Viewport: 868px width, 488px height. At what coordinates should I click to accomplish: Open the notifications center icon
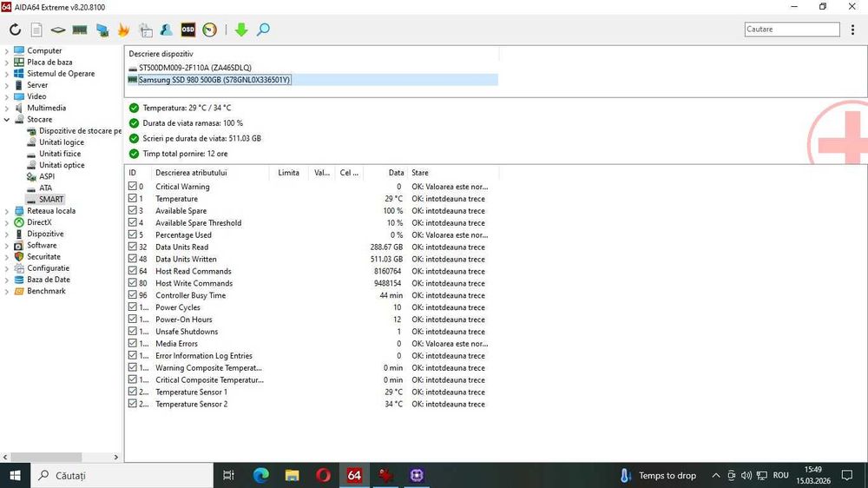click(847, 475)
